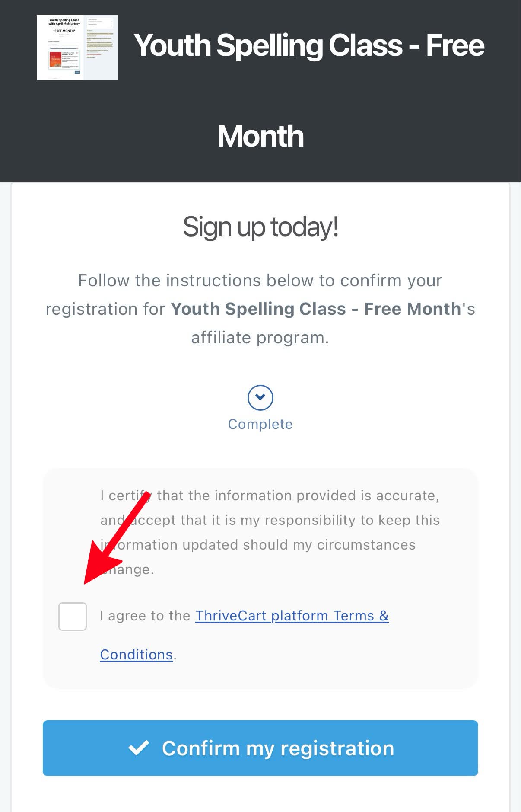
Task: Click the 'accept that it is my responsibility' line
Action: click(x=285, y=520)
